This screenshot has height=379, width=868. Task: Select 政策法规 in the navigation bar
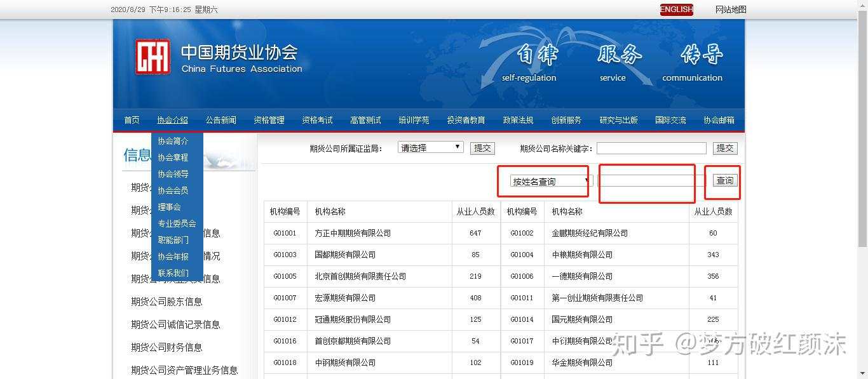[519, 120]
